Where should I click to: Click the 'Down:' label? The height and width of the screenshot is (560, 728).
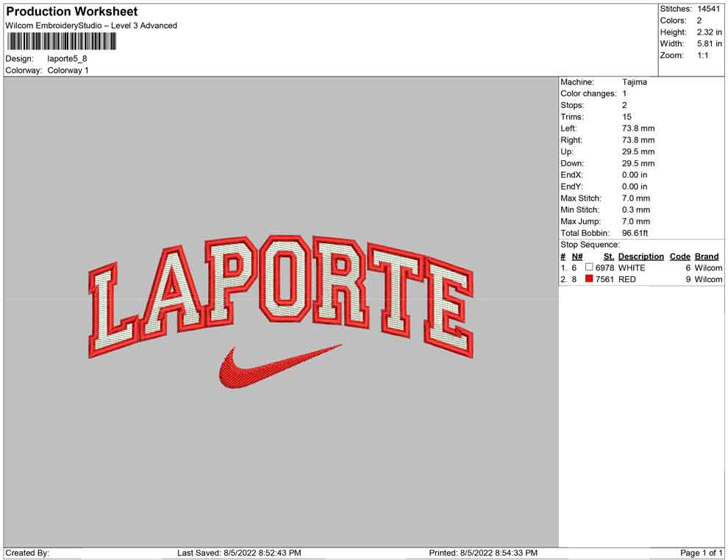[572, 163]
